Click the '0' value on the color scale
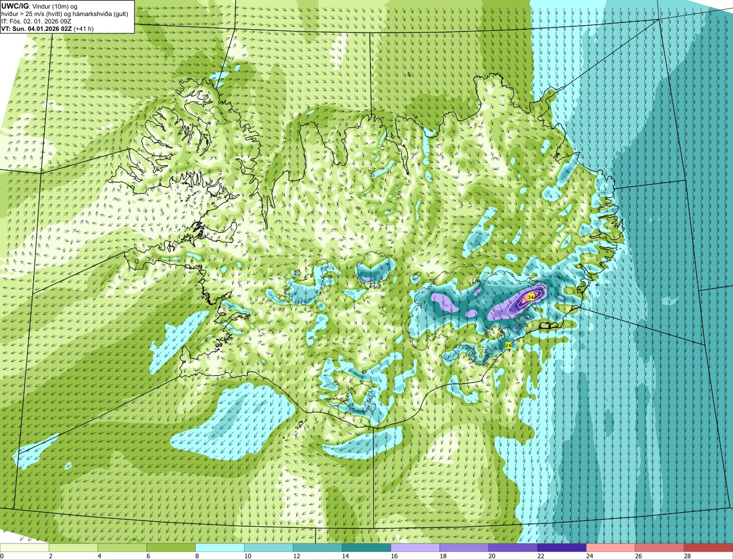Viewport: 733px width, 560px height. pos(2,556)
